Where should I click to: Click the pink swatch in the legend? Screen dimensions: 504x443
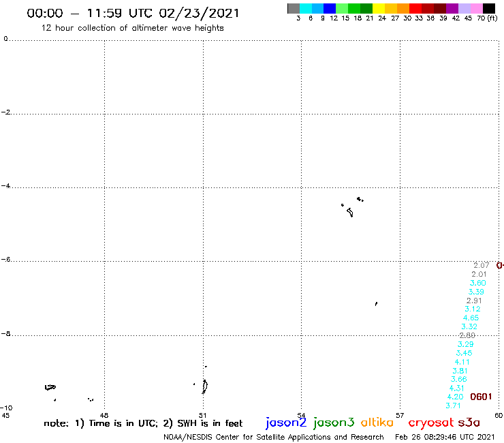coord(477,8)
